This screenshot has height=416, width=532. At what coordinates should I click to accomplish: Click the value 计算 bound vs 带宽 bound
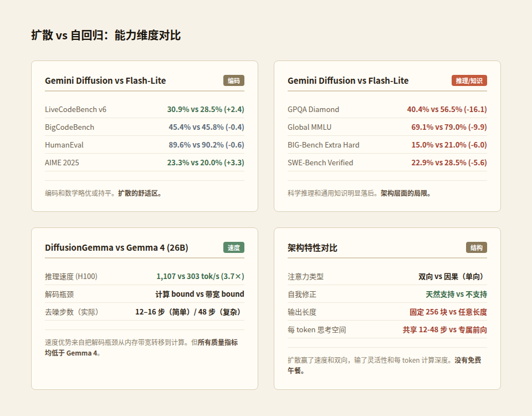pyautogui.click(x=200, y=294)
